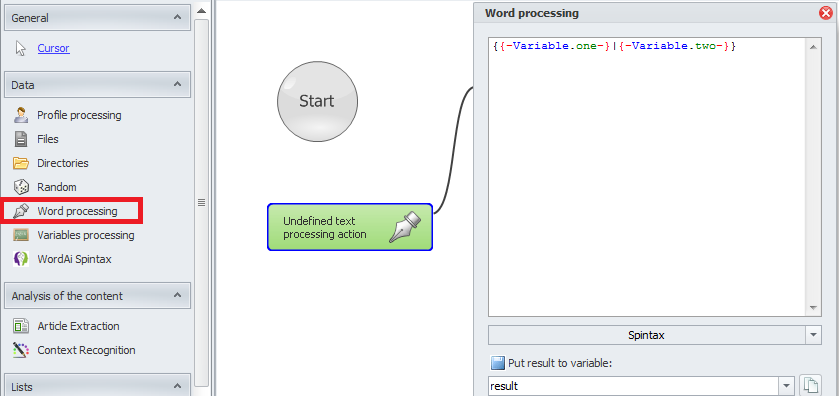
Task: Click the Cursor link
Action: point(53,48)
